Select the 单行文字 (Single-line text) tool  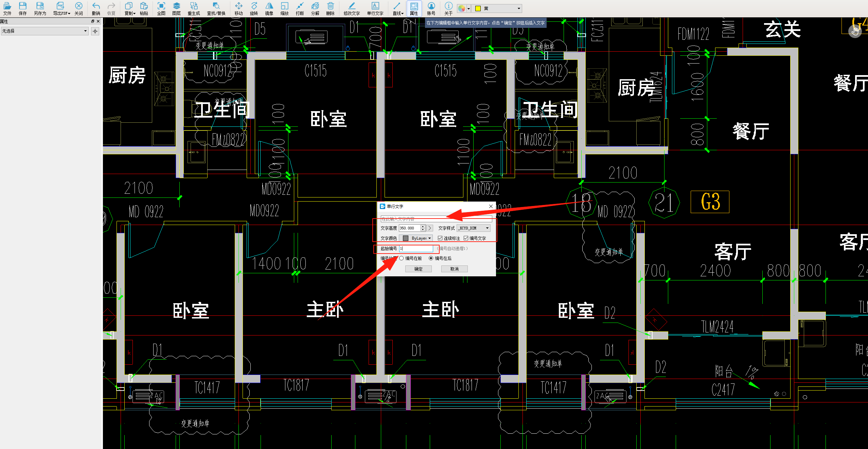point(375,8)
